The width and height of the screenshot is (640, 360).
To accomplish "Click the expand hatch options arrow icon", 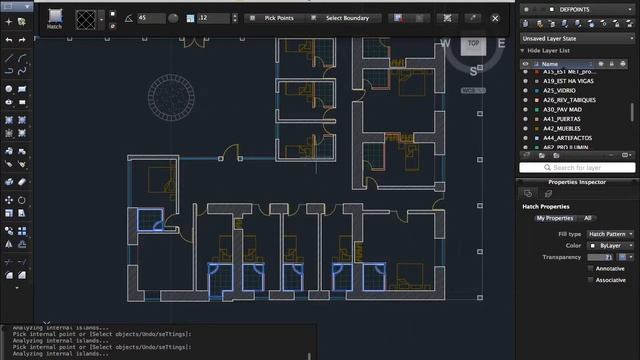I will click(x=473, y=18).
